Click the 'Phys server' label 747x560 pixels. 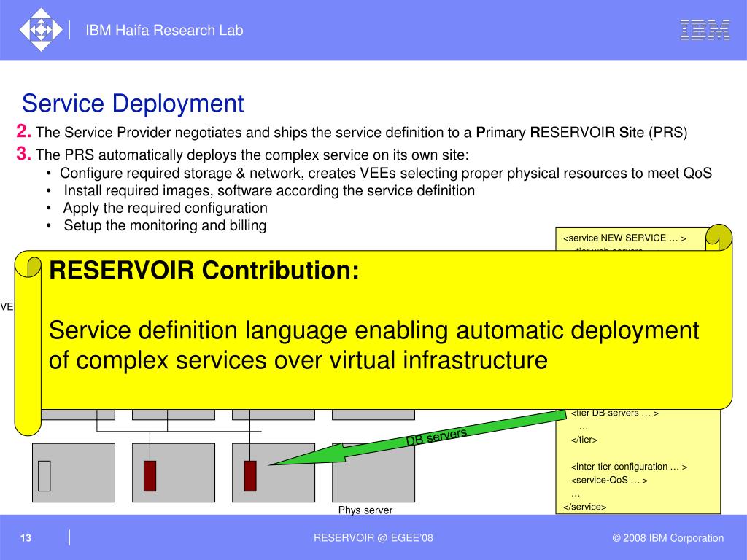coord(365,510)
